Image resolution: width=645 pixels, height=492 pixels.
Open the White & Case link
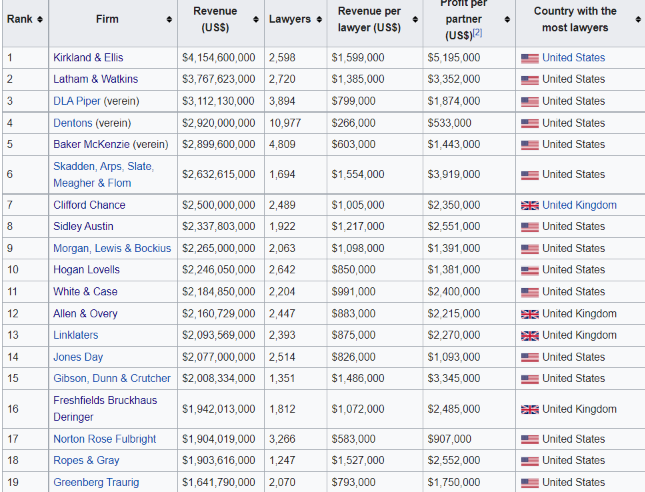click(x=85, y=292)
